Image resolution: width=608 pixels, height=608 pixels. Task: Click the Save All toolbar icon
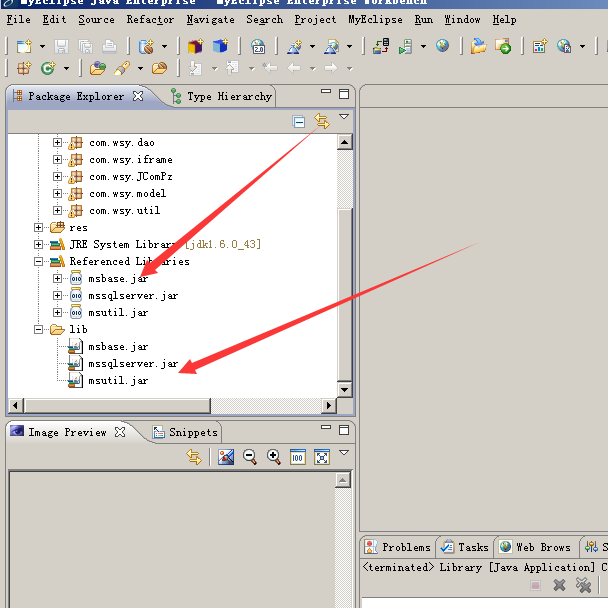85,47
